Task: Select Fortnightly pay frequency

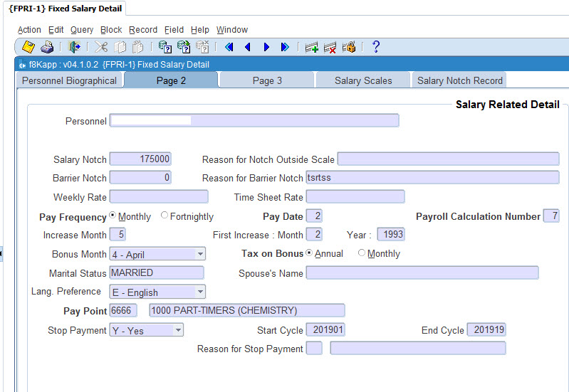Action: tap(165, 216)
